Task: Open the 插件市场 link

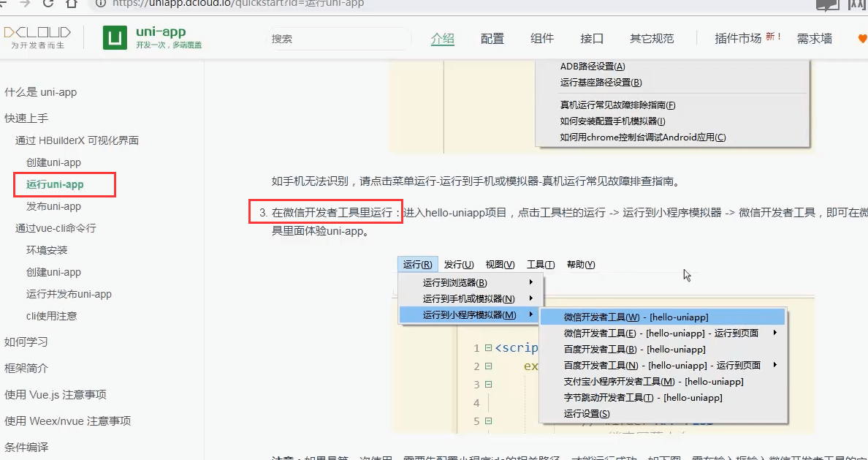Action: (x=738, y=38)
